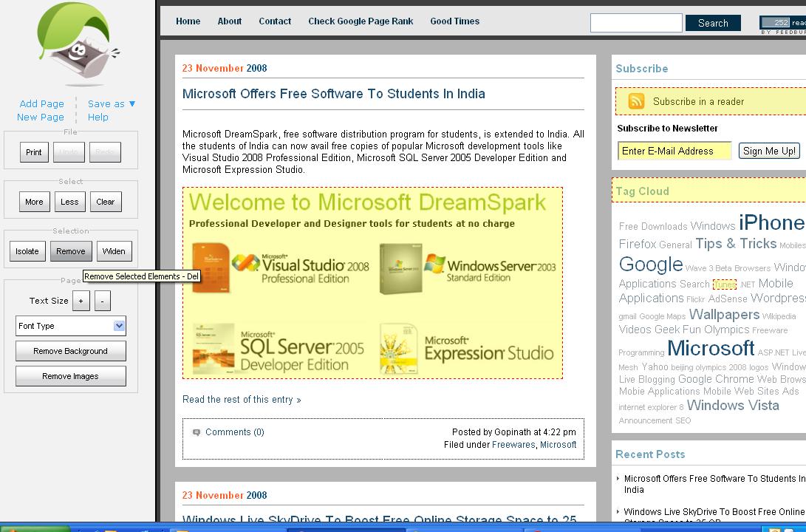This screenshot has width=806, height=532.
Task: Select the DreamSpark banner image
Action: click(x=372, y=283)
